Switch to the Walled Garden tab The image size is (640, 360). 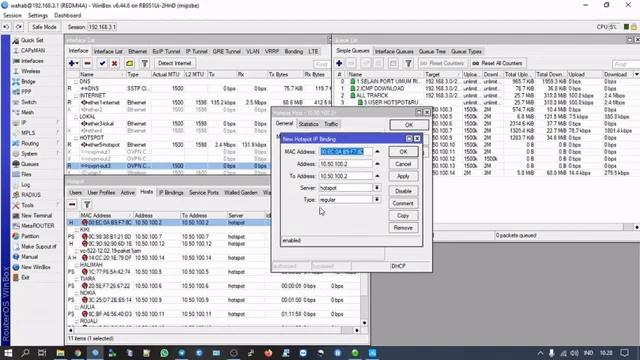point(241,192)
